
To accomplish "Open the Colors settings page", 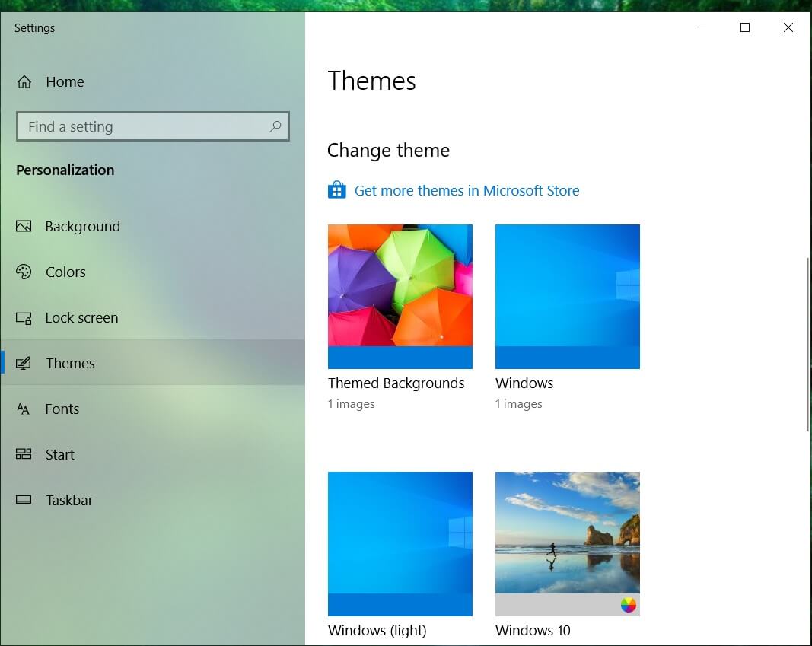I will point(153,272).
